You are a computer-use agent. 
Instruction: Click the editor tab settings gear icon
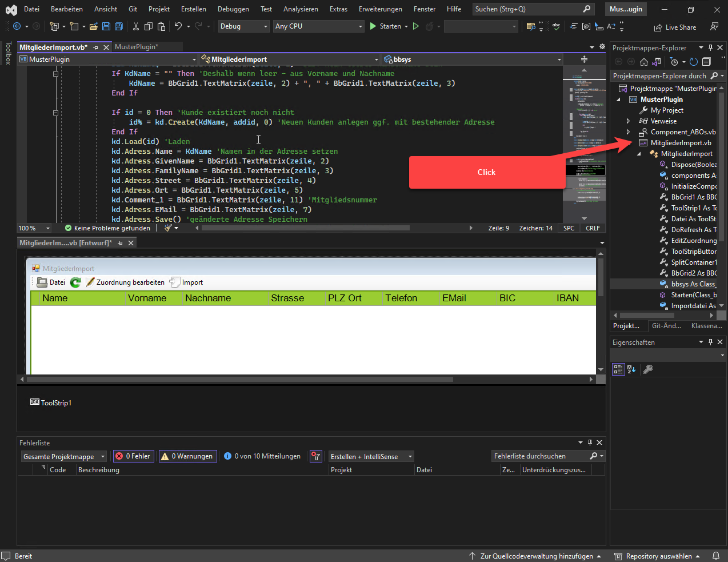pyautogui.click(x=602, y=47)
